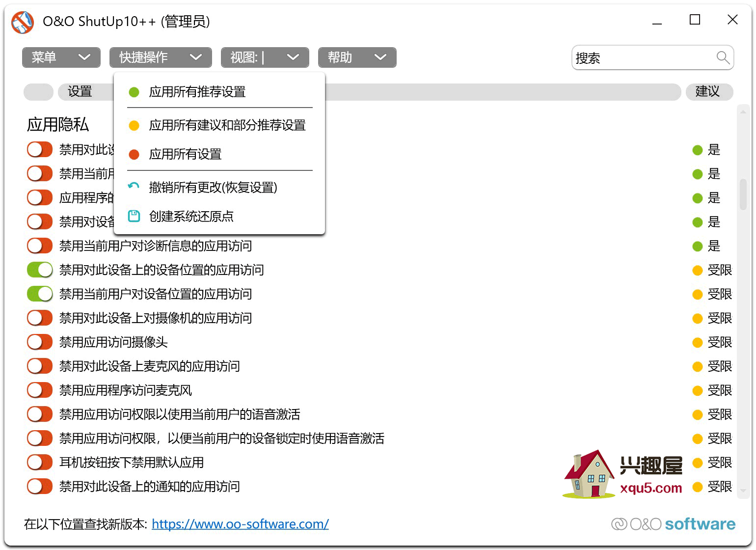Toggle 耳机按钮按下禁用默认应用 switch
This screenshot has width=756, height=550.
coord(40,462)
